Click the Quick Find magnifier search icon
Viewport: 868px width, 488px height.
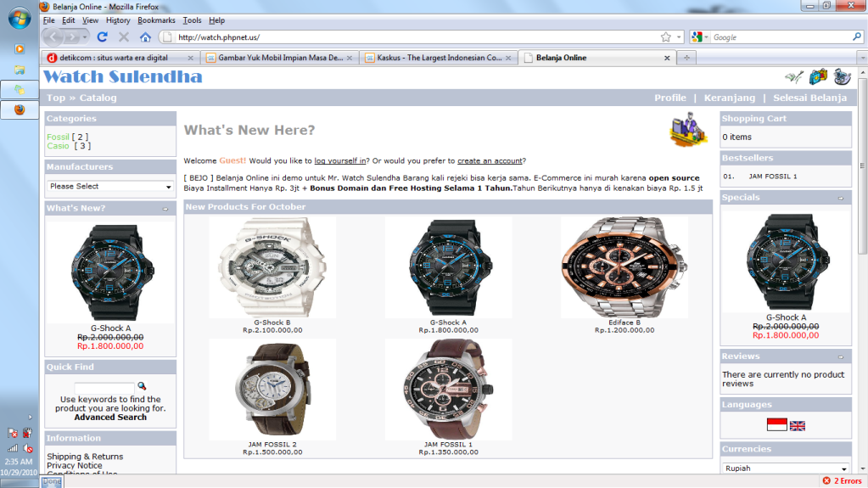142,386
